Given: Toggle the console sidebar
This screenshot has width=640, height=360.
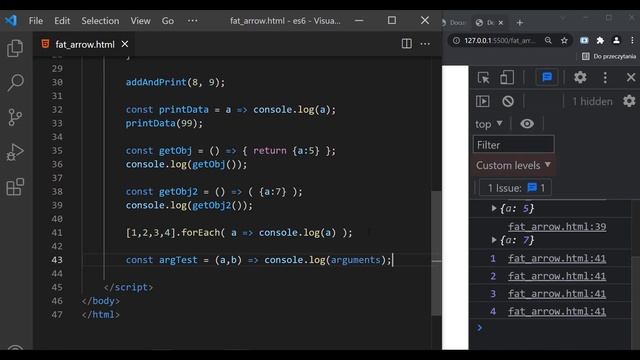Looking at the screenshot, I should [482, 101].
